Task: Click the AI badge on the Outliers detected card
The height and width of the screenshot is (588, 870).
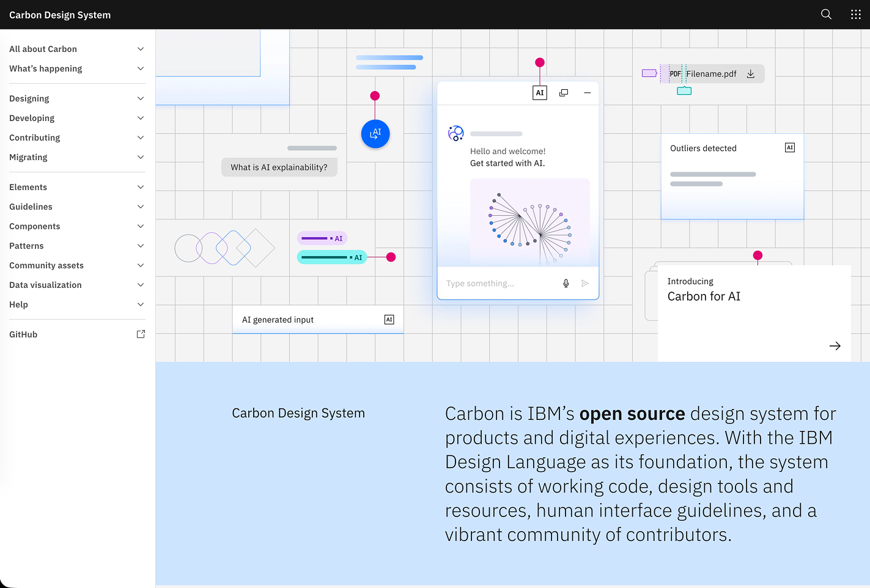Action: (x=789, y=147)
